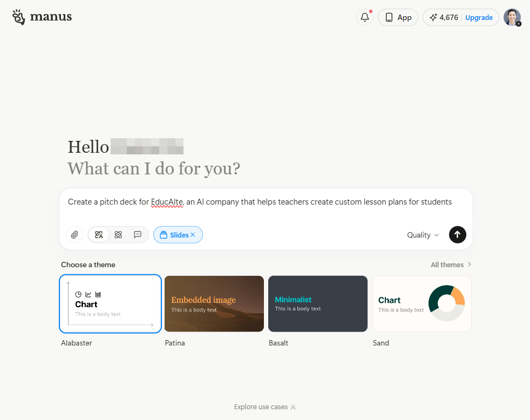Open the notifications bell
This screenshot has width=530, height=420.
[x=365, y=17]
